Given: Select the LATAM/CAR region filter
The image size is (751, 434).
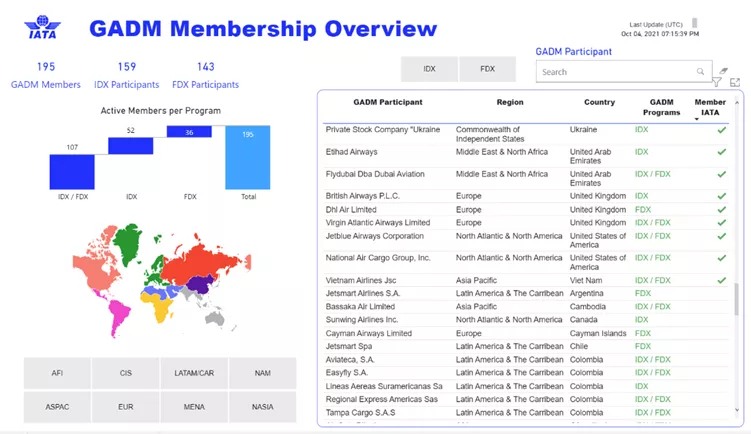Looking at the screenshot, I should tap(194, 373).
